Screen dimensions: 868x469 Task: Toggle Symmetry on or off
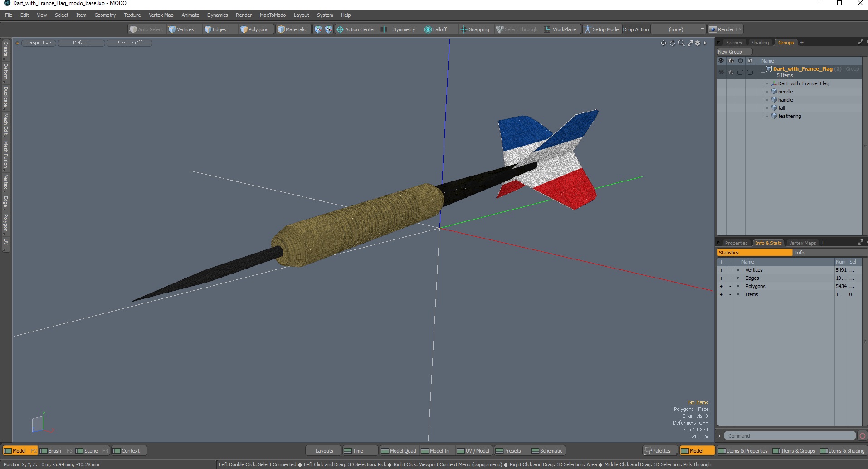click(399, 29)
